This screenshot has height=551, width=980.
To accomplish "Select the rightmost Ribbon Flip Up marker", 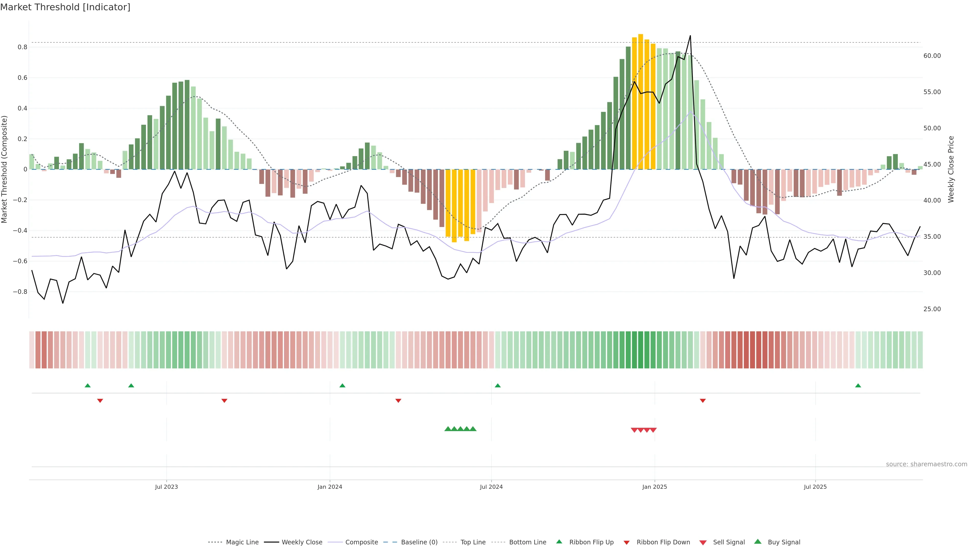I will click(858, 386).
